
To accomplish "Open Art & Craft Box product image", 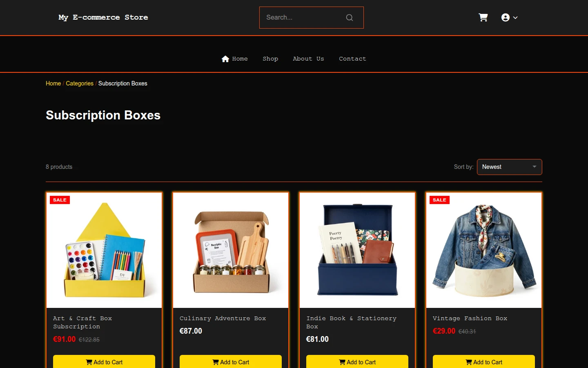I will click(x=104, y=250).
